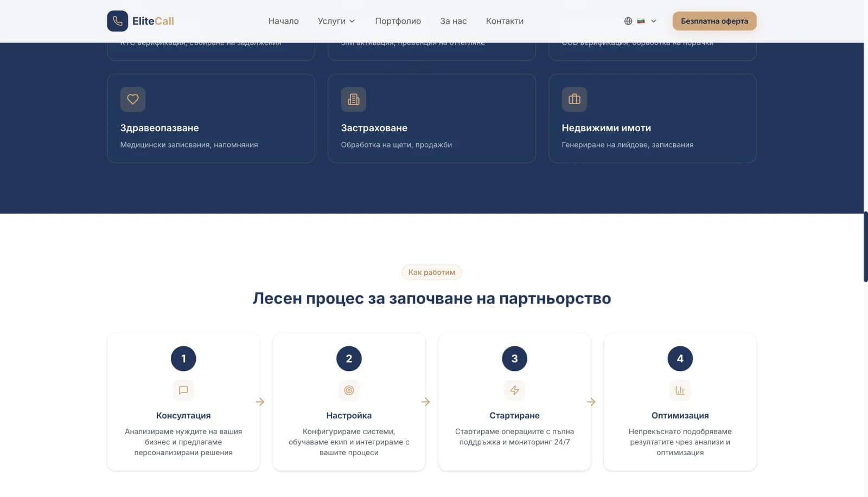Viewport: 868px width, 497px height.
Task: Select text Обработка на щети, продажби
Action: pos(396,145)
